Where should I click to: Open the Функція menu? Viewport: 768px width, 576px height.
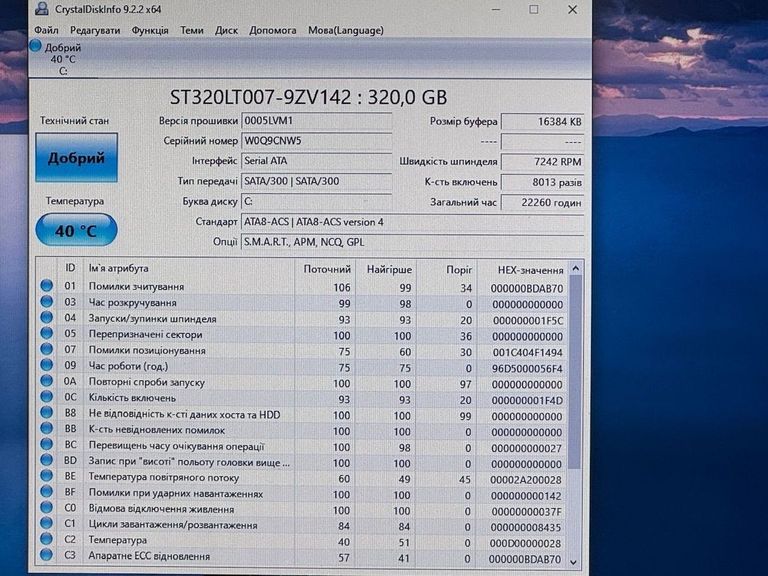tap(150, 30)
